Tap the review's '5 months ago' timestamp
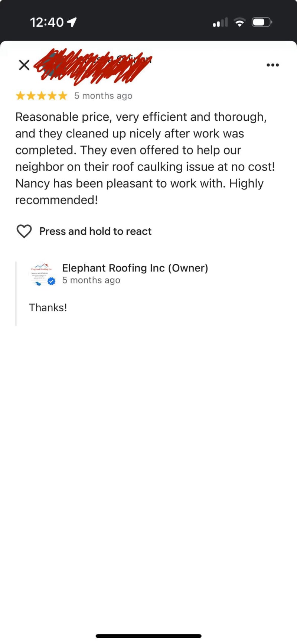The height and width of the screenshot is (644, 297). (103, 96)
